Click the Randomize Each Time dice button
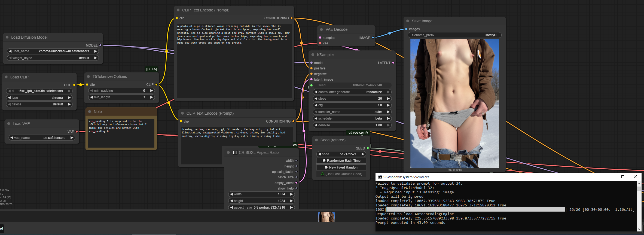The width and height of the screenshot is (644, 235). [x=341, y=161]
